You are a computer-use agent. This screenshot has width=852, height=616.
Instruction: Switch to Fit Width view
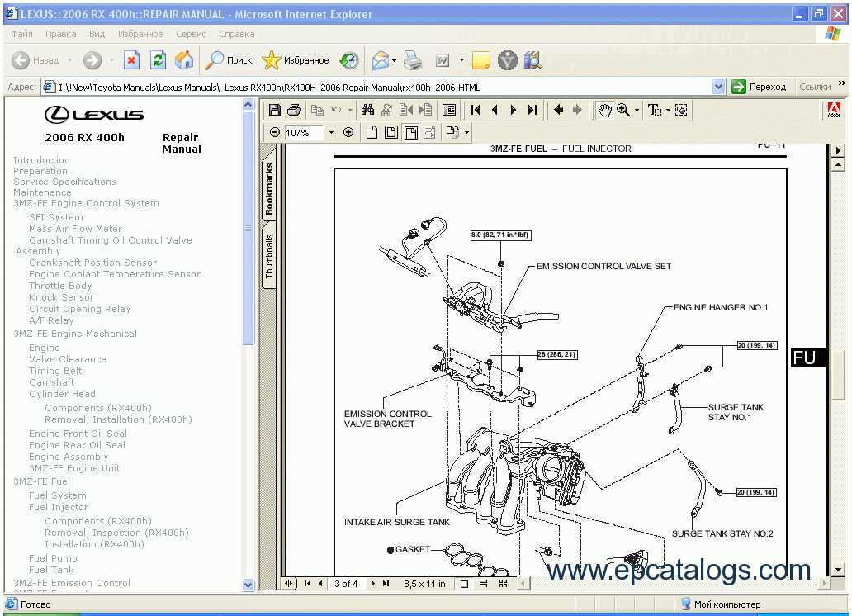pyautogui.click(x=411, y=133)
